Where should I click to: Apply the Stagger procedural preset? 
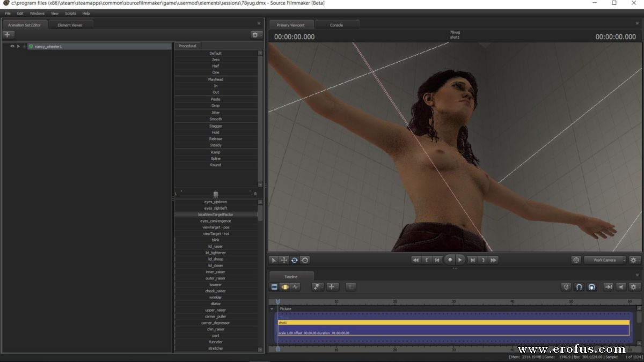pyautogui.click(x=216, y=126)
